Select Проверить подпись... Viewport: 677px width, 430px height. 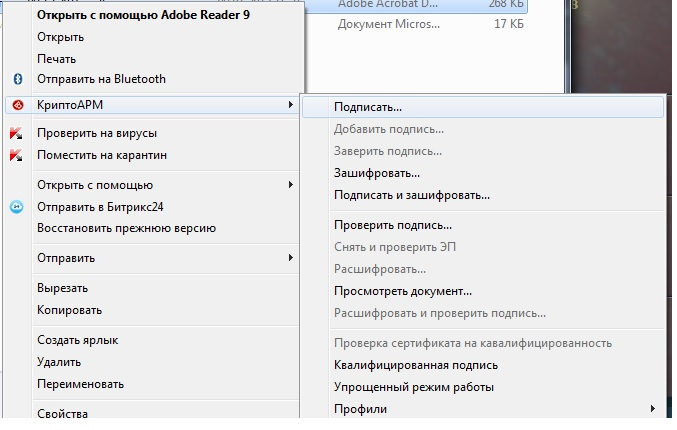point(393,225)
